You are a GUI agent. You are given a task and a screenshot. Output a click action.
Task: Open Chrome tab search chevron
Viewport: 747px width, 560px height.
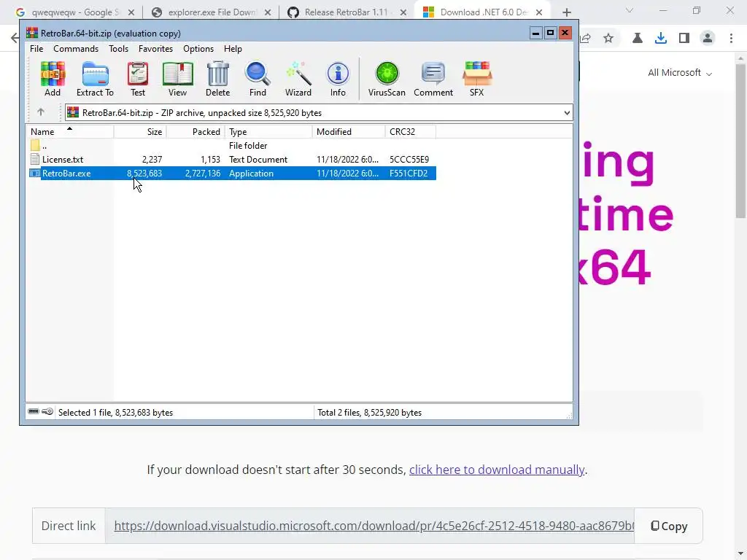click(630, 10)
